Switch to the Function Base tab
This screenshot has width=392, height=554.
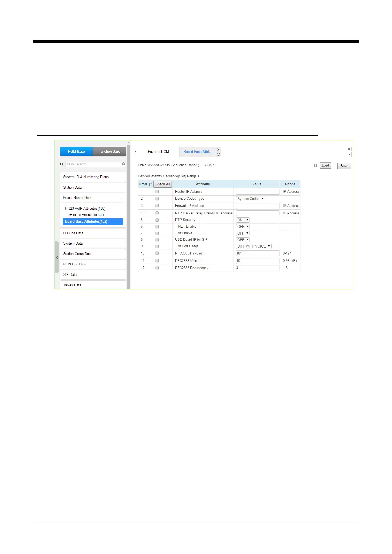pos(110,151)
